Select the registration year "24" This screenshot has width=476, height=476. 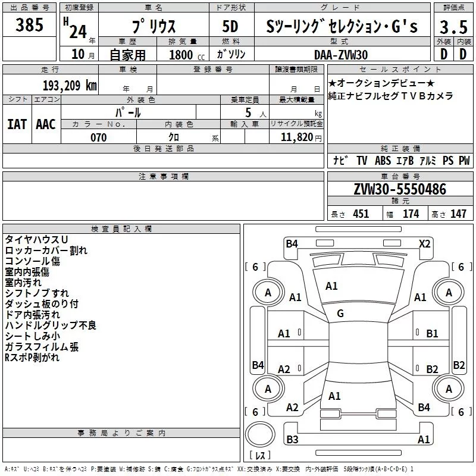[x=78, y=32]
